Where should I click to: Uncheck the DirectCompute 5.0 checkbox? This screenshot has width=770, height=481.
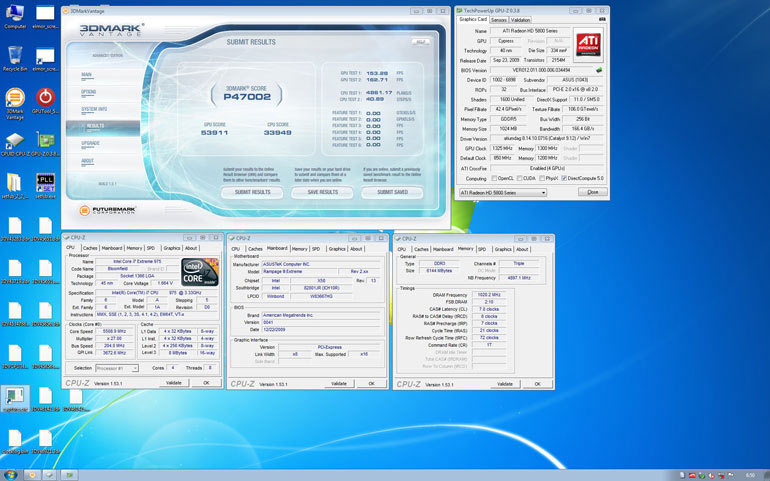point(564,178)
